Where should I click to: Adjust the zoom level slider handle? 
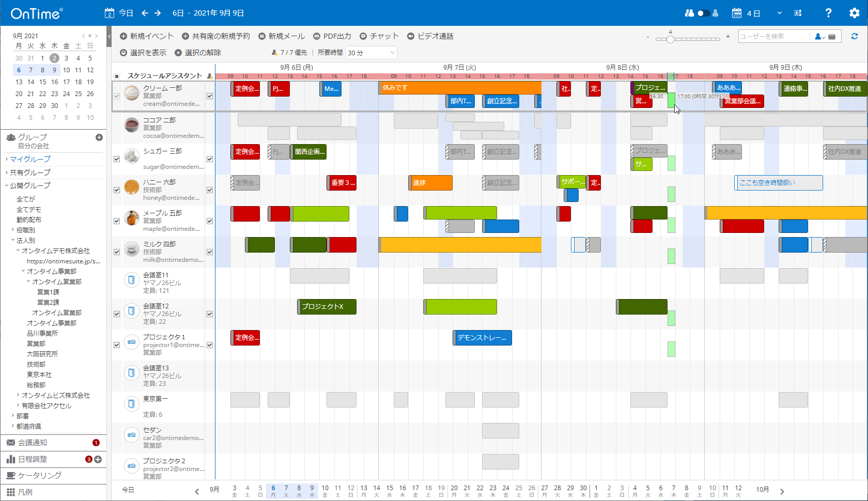click(x=670, y=39)
